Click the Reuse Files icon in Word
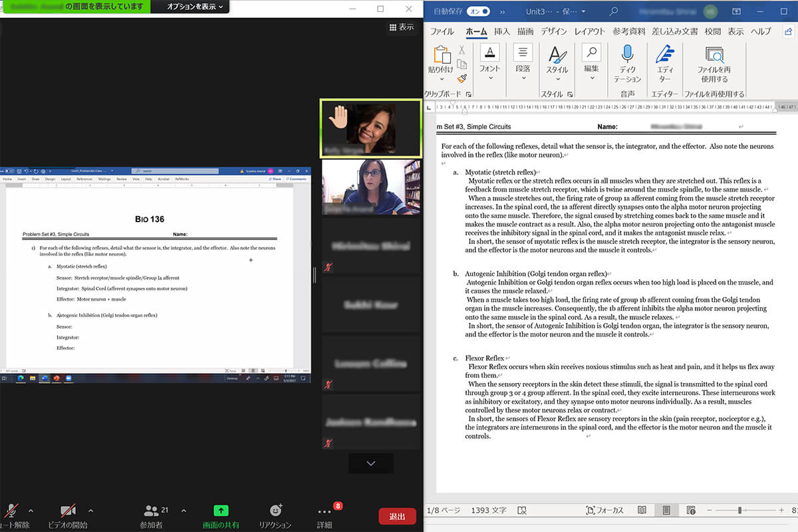This screenshot has width=798, height=532. click(714, 54)
